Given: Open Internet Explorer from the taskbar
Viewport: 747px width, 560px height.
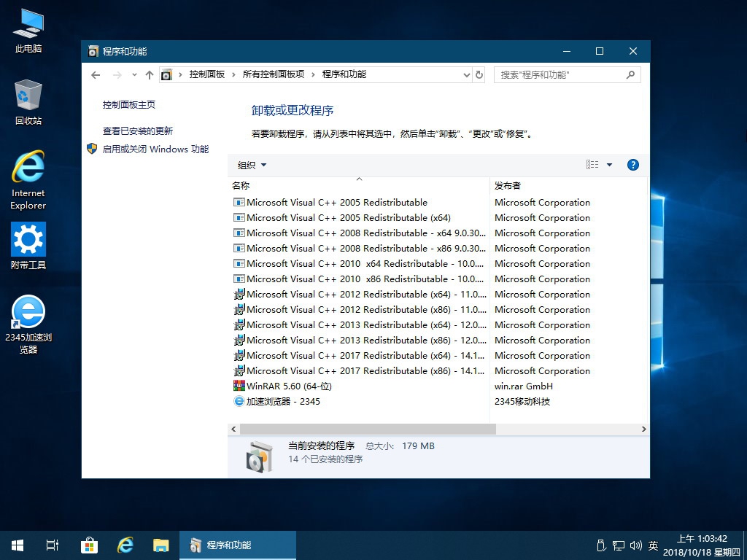Looking at the screenshot, I should (125, 545).
